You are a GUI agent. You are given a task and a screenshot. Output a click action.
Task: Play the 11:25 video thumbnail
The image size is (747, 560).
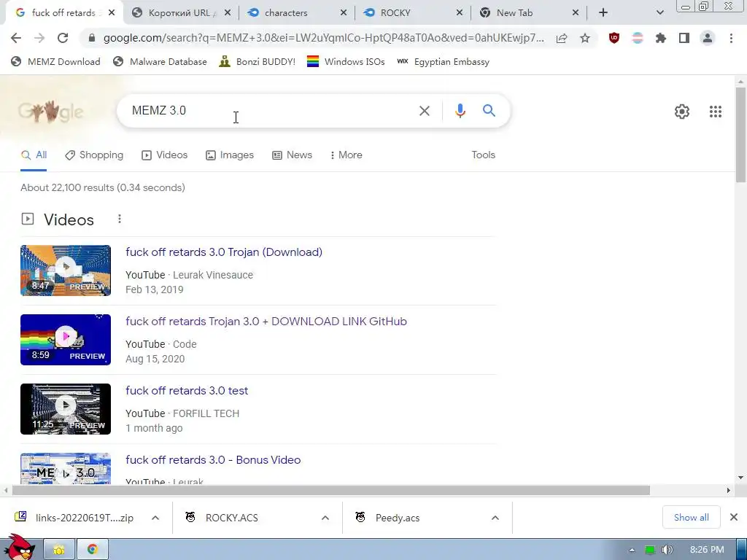(66, 409)
